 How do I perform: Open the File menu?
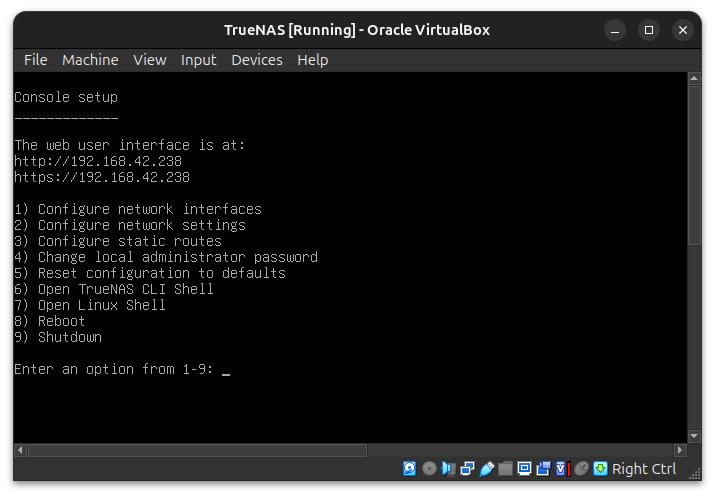click(35, 60)
